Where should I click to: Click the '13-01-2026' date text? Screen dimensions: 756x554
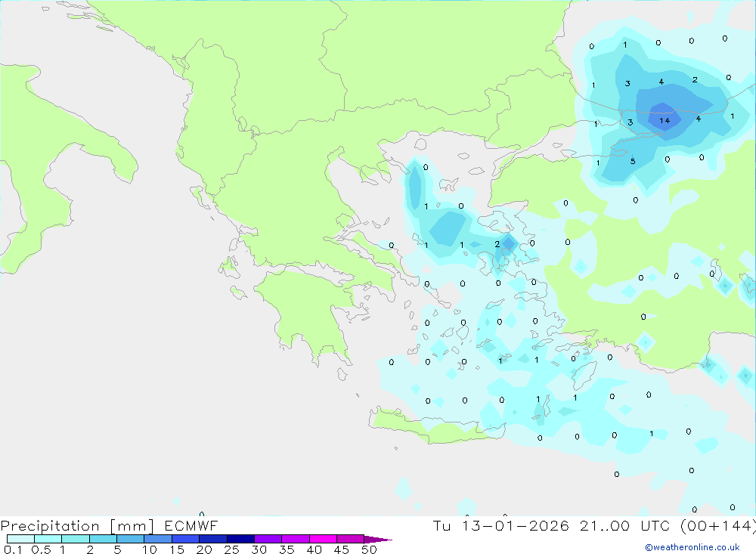pos(515,525)
